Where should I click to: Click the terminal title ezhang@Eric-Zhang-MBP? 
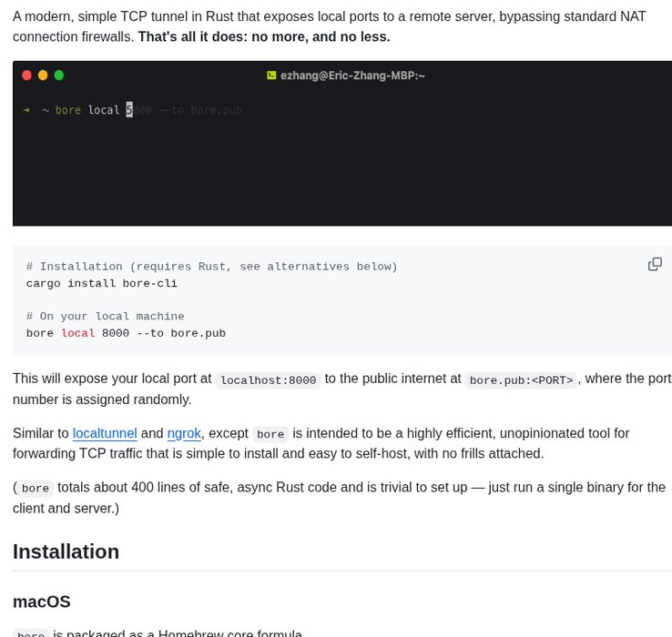coord(352,76)
